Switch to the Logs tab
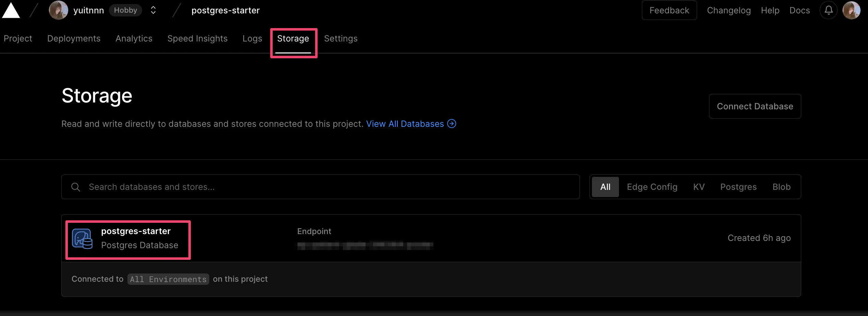Screen dimensions: 868x316 [x=252, y=39]
